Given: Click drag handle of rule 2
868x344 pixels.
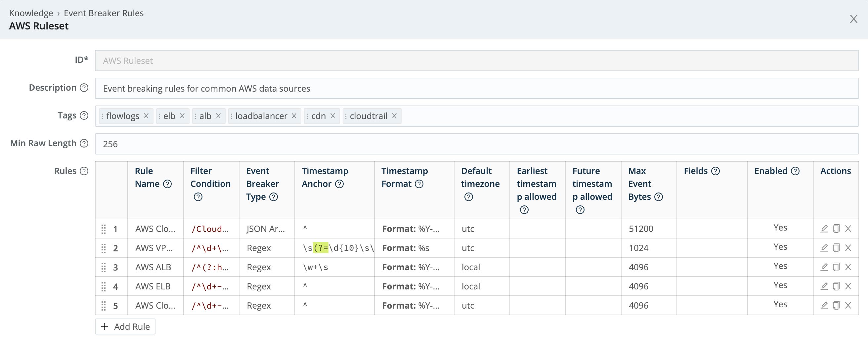Looking at the screenshot, I should (104, 248).
